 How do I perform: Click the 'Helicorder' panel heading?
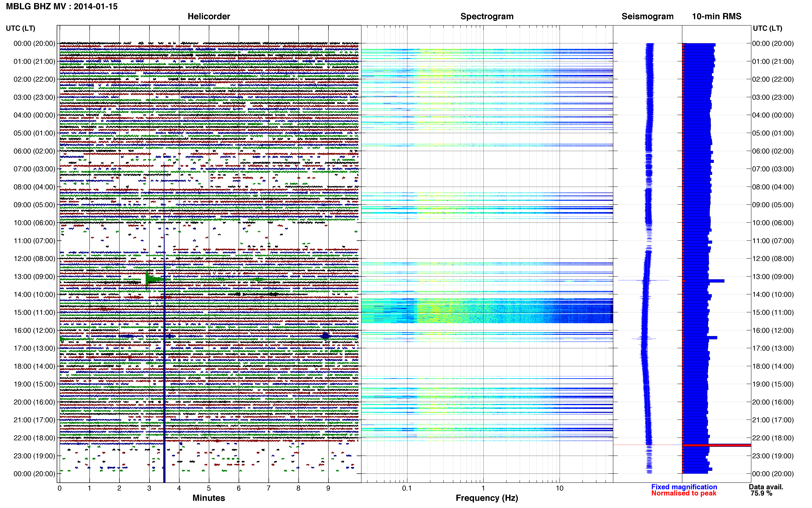209,16
